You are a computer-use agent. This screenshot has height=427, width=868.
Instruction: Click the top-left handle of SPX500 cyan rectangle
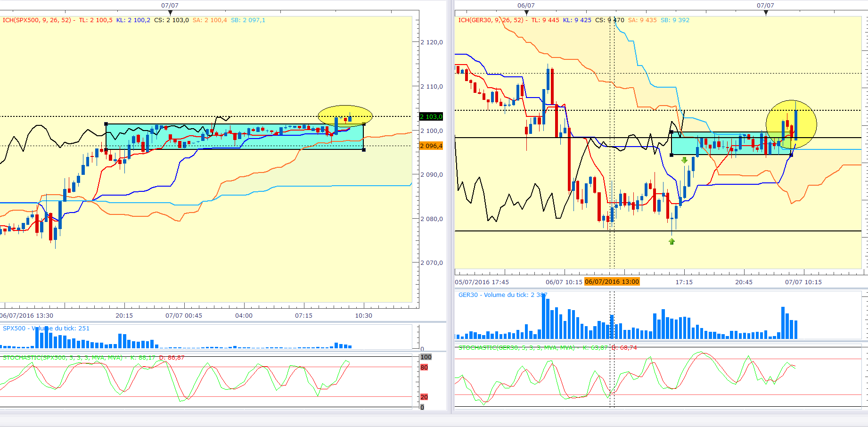coord(106,124)
